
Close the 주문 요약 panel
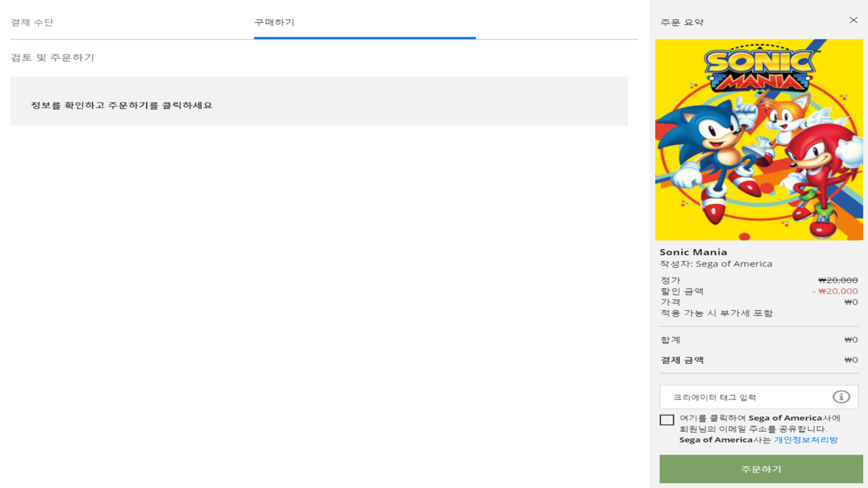853,20
